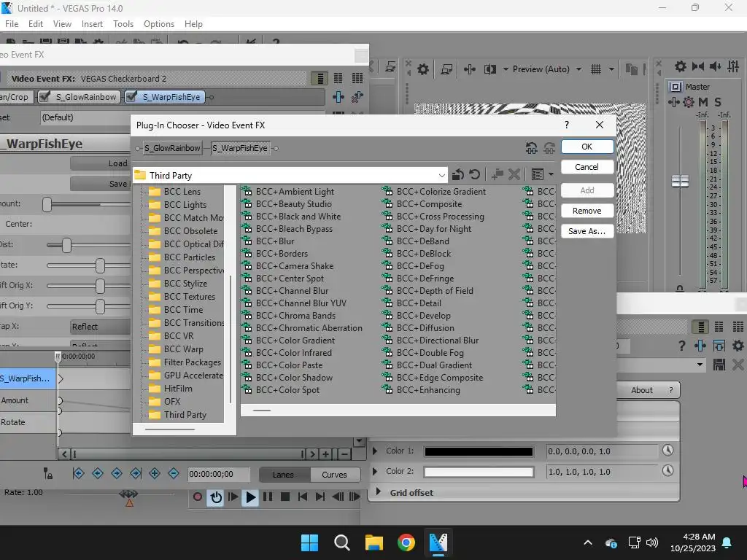Screen dimensions: 747x560
Task: Click the Dist slider handle
Action: coord(66,245)
